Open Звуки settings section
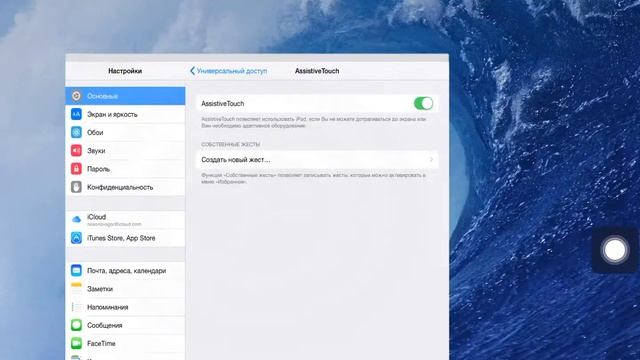 (x=125, y=151)
